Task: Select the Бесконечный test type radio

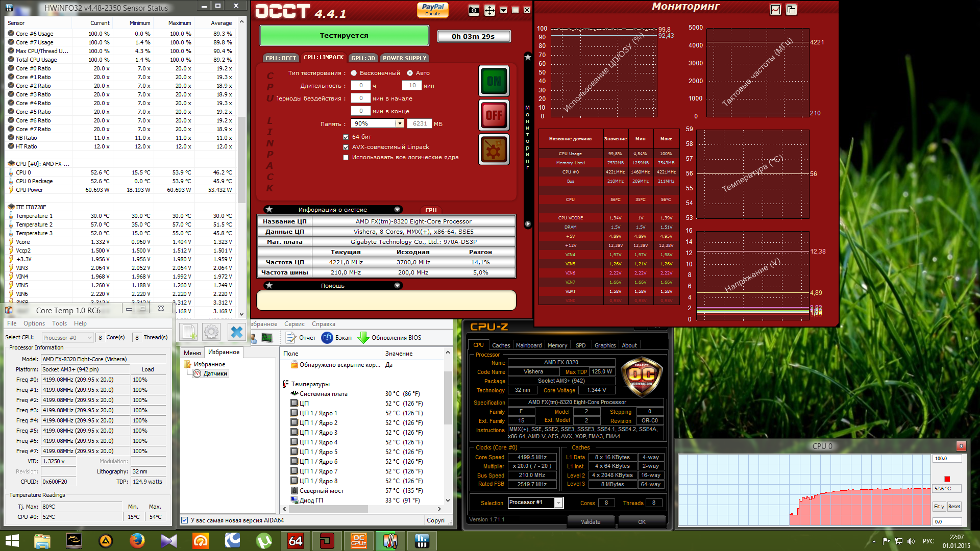Action: (x=354, y=73)
